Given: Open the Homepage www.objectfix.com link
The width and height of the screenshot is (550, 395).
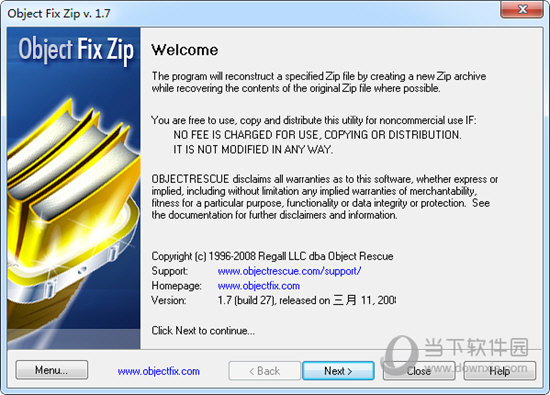Looking at the screenshot, I should click(x=259, y=286).
